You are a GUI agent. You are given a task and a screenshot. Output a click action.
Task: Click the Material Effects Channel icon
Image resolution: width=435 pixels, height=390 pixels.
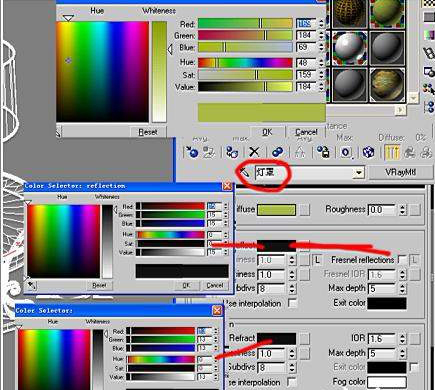(x=346, y=152)
